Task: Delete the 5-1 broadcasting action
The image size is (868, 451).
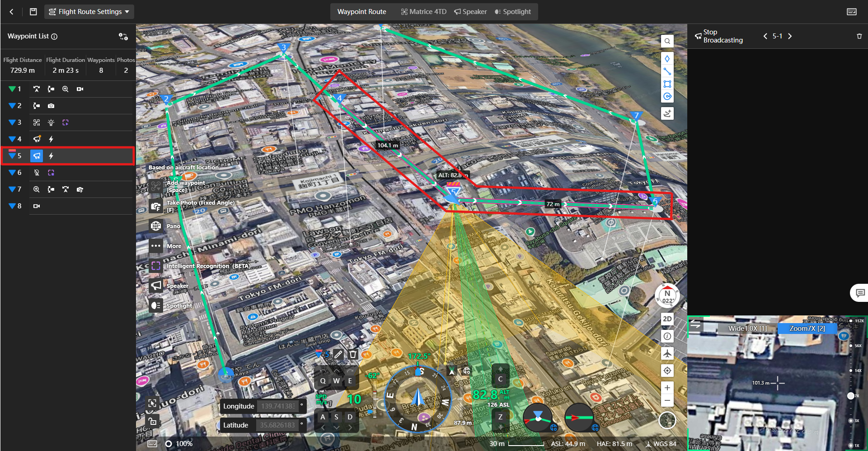Action: coord(859,36)
